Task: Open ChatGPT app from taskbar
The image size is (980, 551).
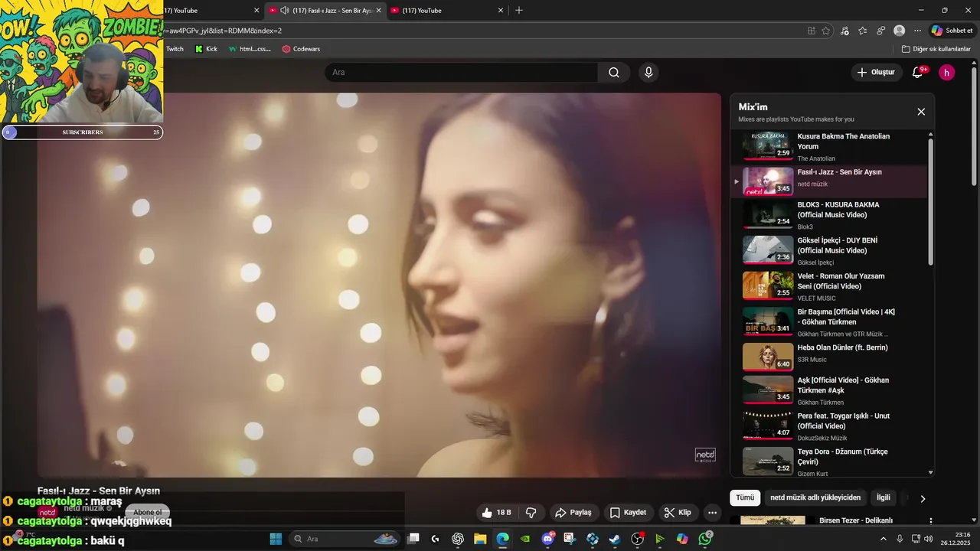Action: click(x=458, y=539)
